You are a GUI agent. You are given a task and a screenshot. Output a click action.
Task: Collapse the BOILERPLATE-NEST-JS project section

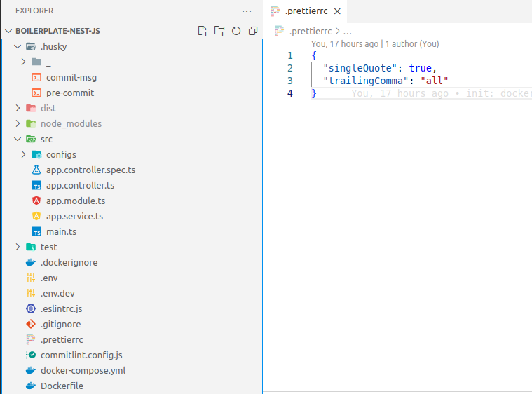(8, 32)
